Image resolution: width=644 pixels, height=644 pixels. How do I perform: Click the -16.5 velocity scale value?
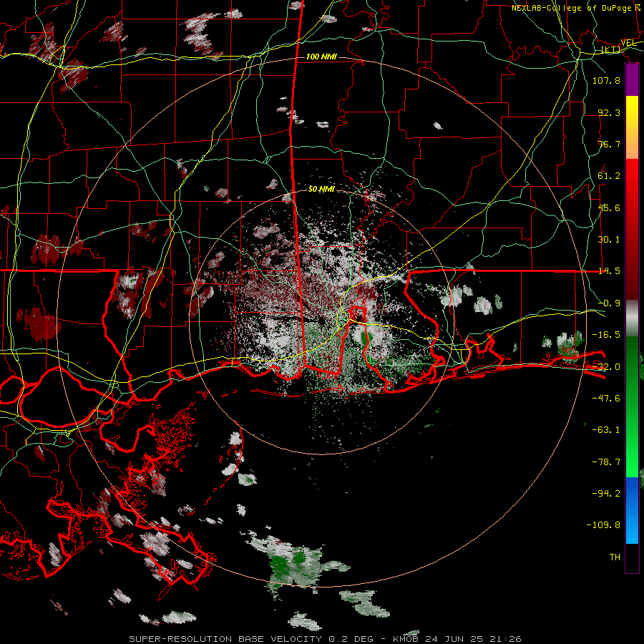click(606, 335)
